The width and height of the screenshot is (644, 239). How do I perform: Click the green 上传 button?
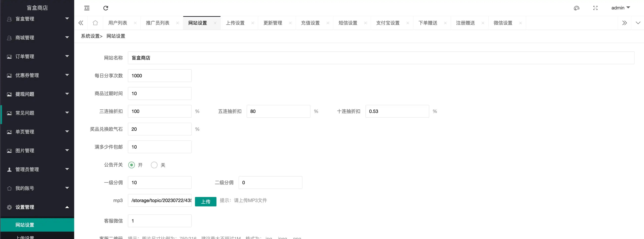(x=206, y=201)
